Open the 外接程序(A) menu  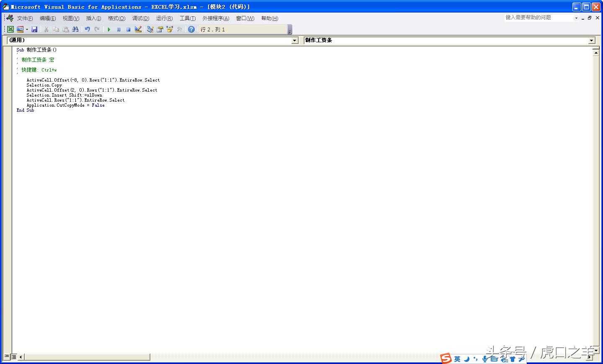pos(216,18)
